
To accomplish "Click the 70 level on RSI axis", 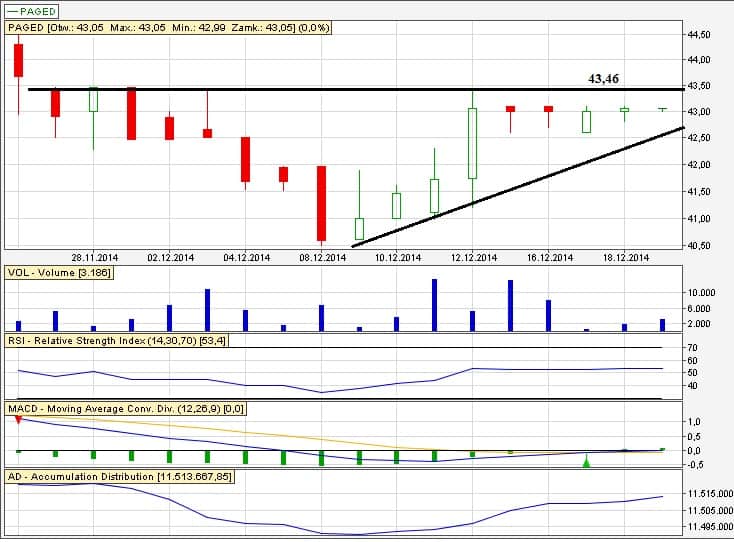I will [x=692, y=347].
